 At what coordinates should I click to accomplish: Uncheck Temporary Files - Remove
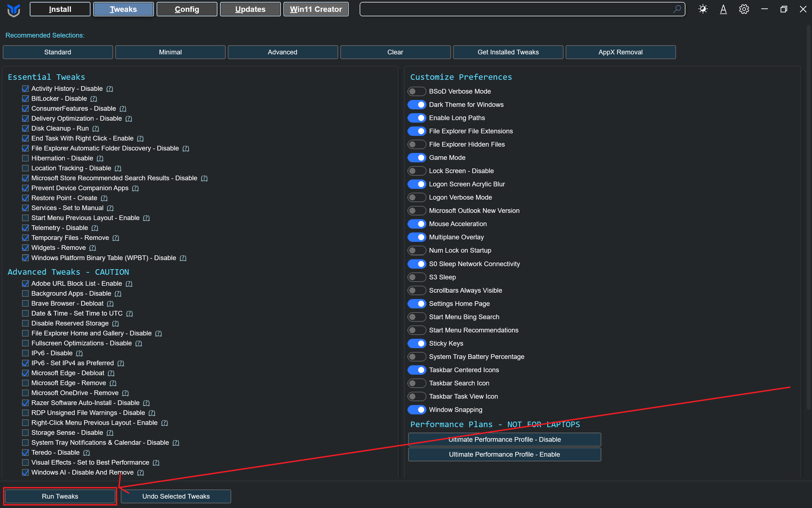(25, 238)
